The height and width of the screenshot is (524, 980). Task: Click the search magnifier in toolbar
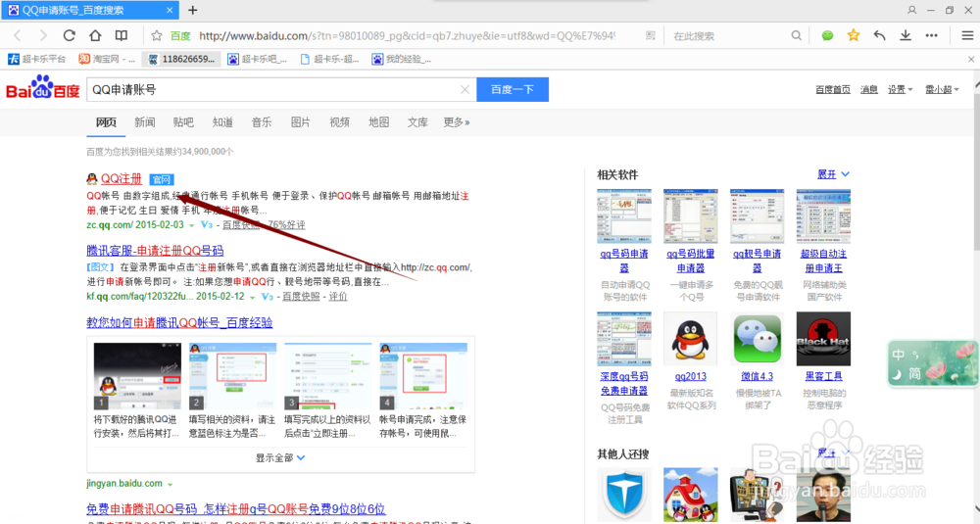click(x=796, y=35)
